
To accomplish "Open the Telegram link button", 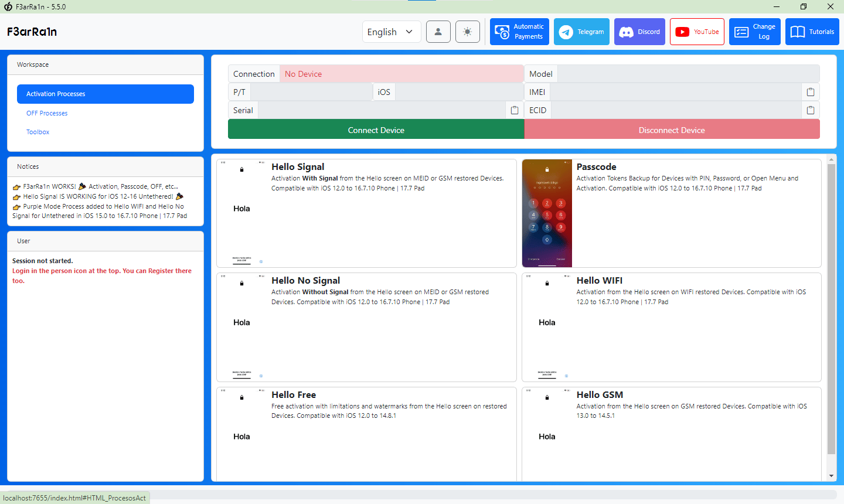I will click(581, 32).
